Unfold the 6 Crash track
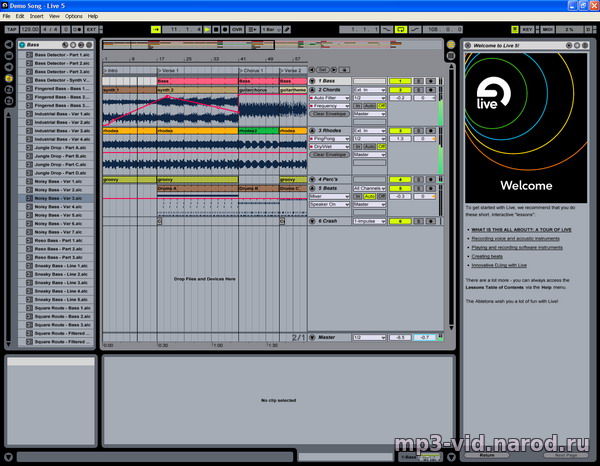This screenshot has width=600, height=466. (x=312, y=221)
